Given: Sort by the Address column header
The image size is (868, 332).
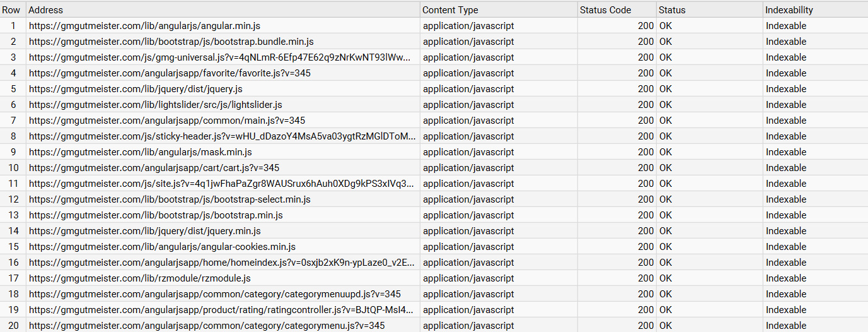Looking at the screenshot, I should coord(46,10).
